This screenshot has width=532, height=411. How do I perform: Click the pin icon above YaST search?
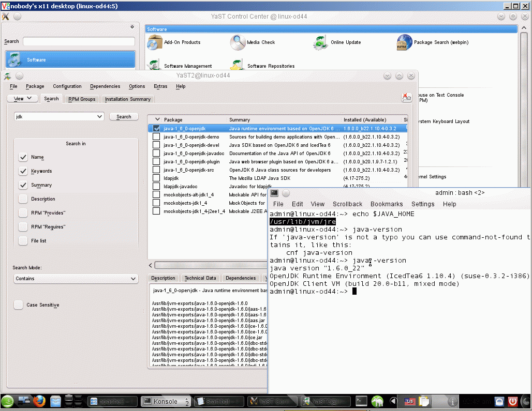tap(132, 27)
